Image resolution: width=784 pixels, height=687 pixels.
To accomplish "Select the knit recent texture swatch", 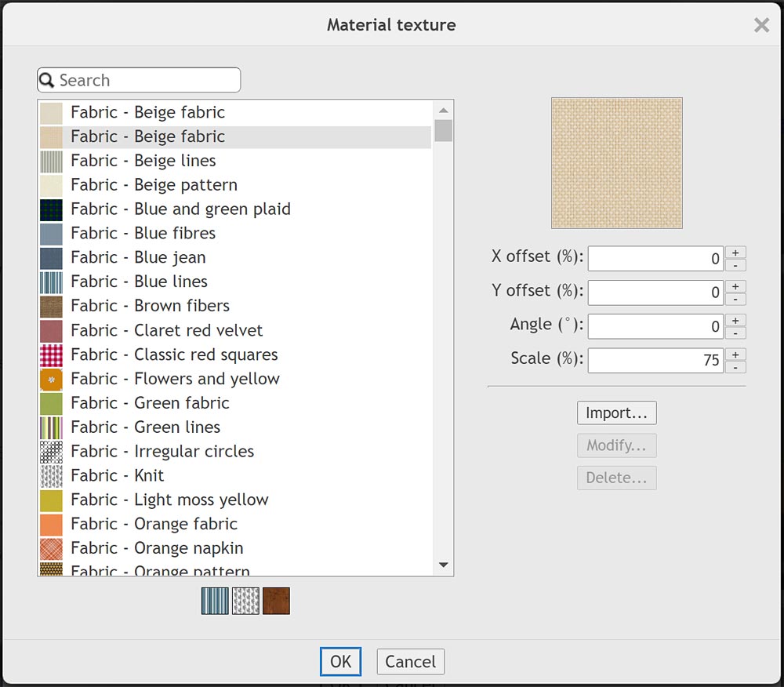I will (245, 601).
